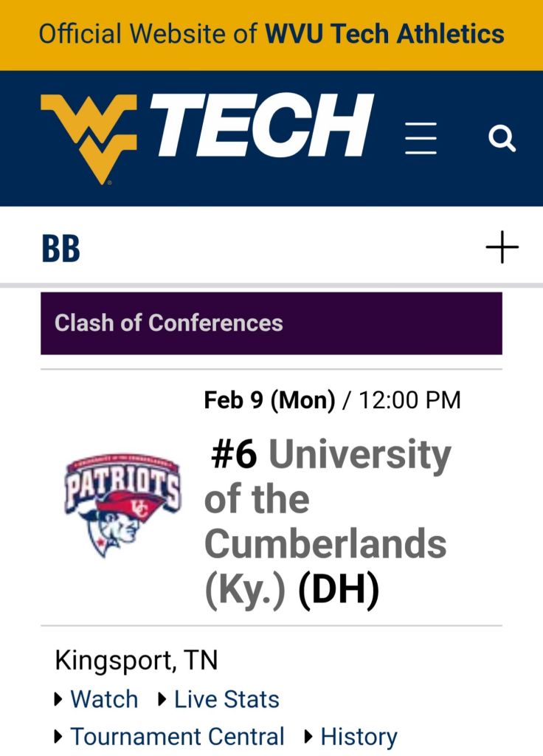
Task: Open the hamburger navigation menu
Action: pos(421,138)
